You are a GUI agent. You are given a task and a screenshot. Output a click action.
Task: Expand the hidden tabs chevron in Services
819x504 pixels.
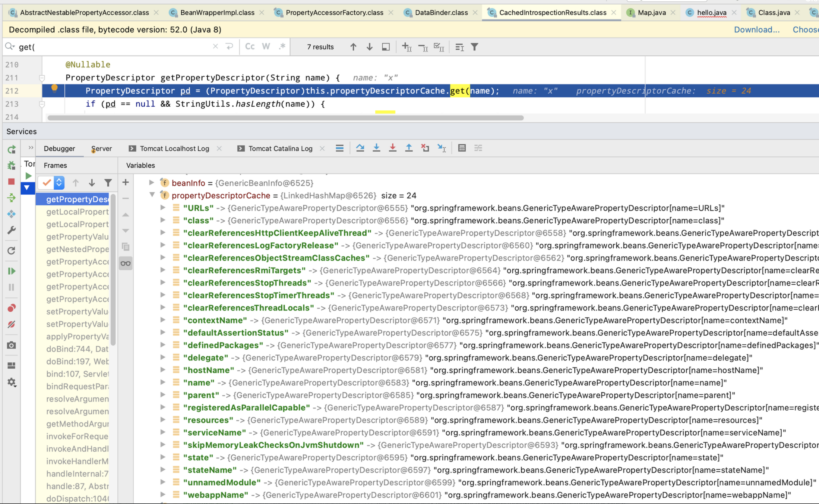31,148
